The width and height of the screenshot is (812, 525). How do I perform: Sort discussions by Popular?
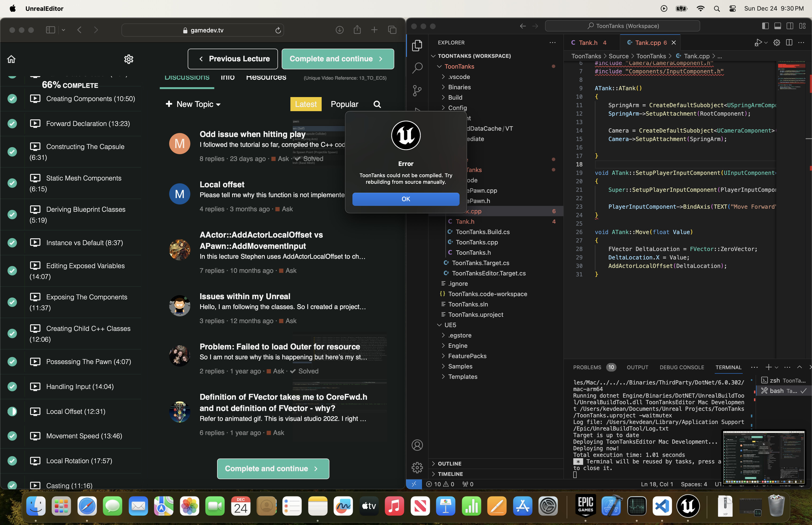point(344,104)
